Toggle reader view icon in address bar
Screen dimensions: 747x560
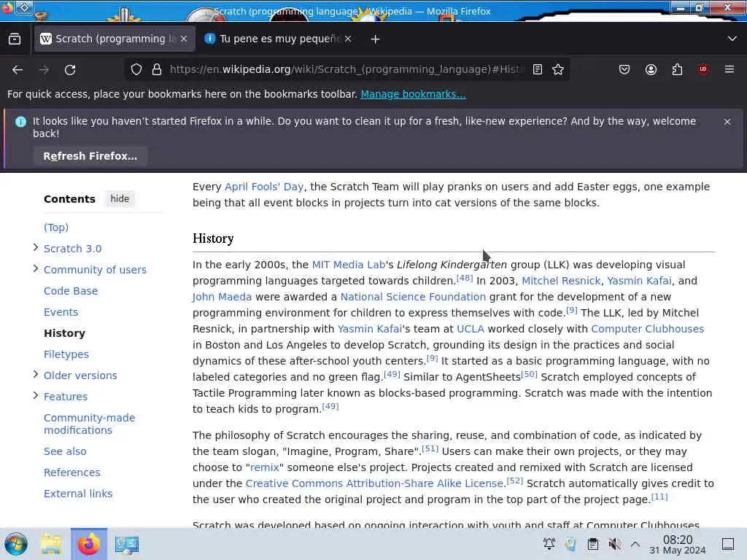tap(538, 69)
